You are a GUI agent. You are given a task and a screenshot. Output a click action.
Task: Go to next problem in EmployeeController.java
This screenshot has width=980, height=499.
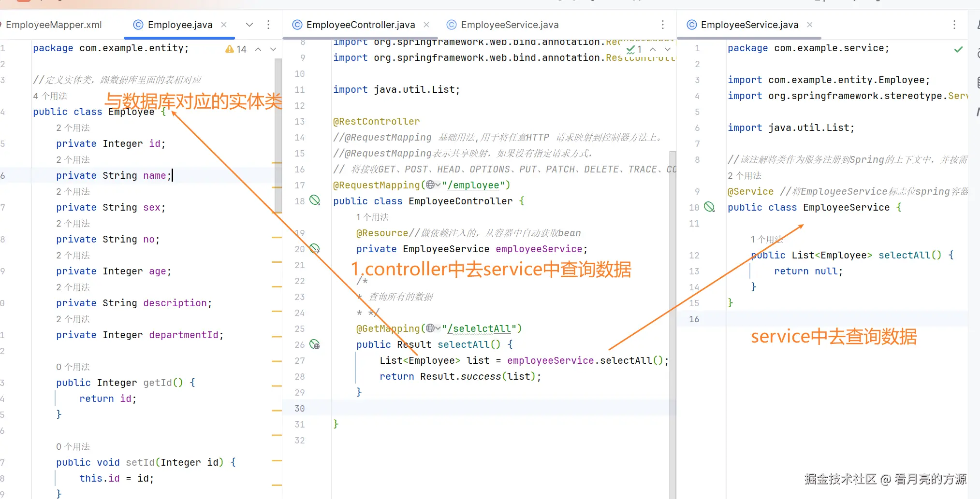[x=668, y=49]
